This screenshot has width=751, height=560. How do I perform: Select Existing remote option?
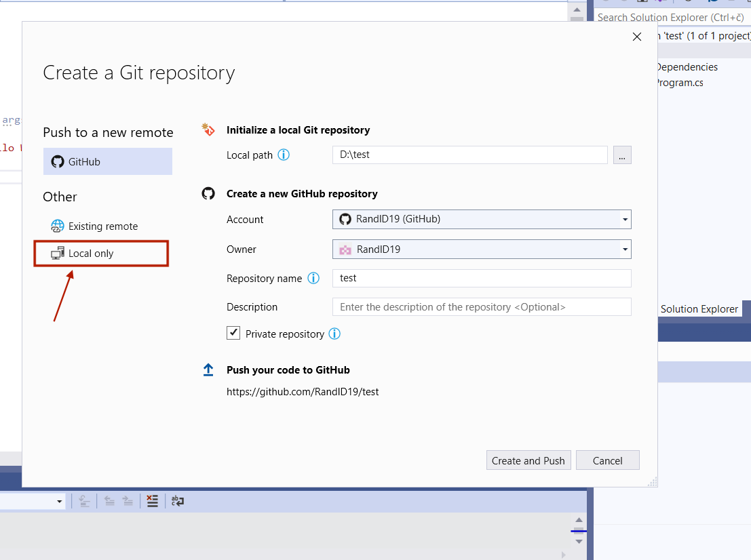coord(102,226)
